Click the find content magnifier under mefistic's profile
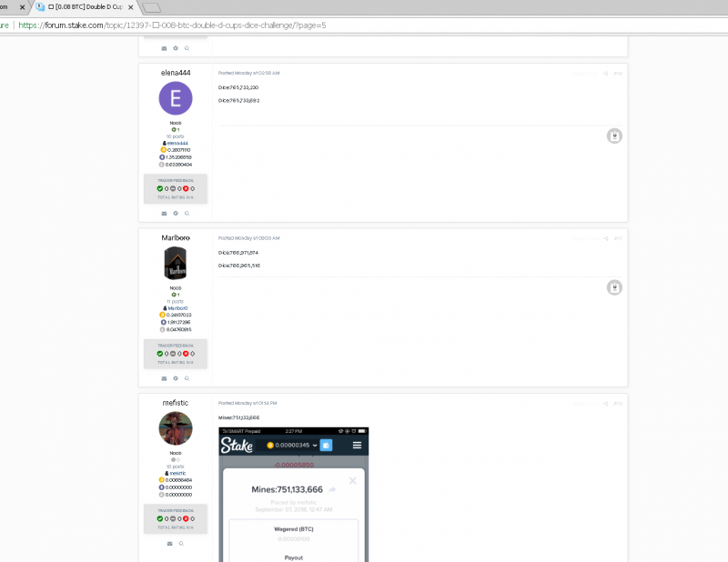The height and width of the screenshot is (562, 728). tap(181, 544)
